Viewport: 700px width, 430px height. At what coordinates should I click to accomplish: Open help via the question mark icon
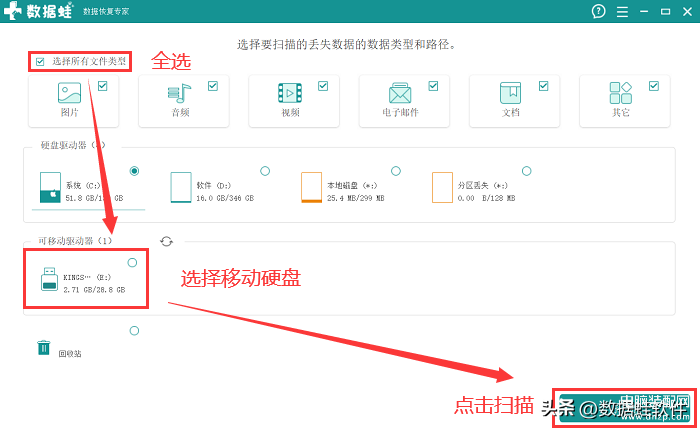pyautogui.click(x=599, y=11)
